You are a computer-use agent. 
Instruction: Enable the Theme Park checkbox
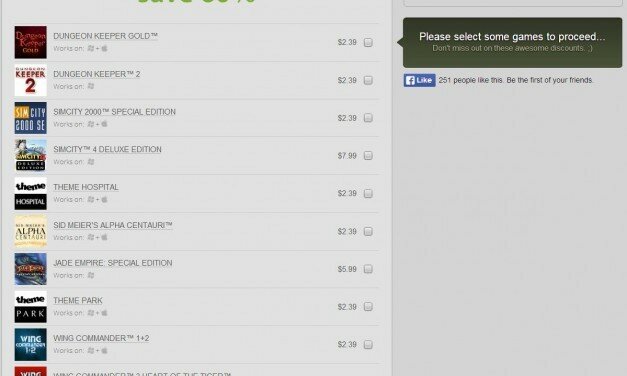tap(368, 307)
